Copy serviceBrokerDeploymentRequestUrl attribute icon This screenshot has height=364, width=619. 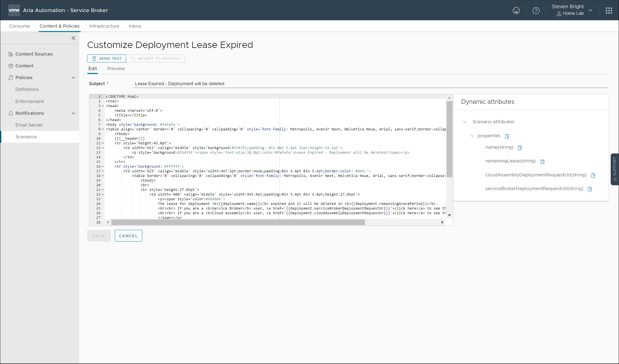590,189
